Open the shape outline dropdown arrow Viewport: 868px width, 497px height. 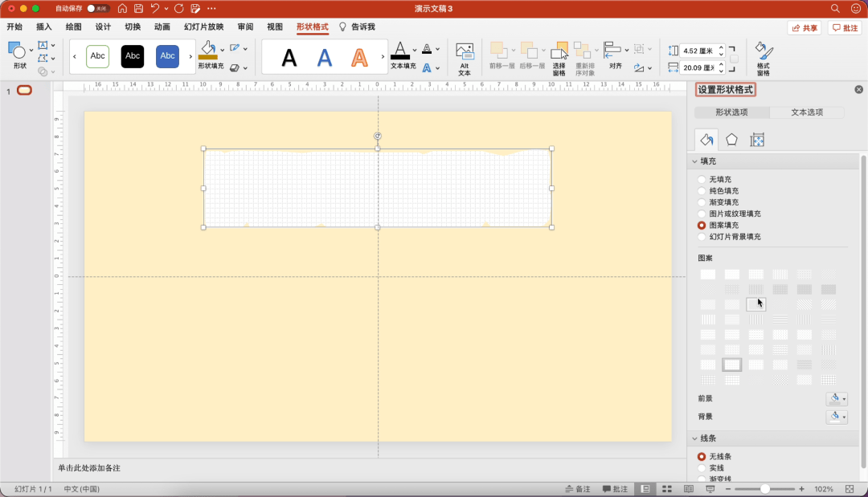[x=245, y=49]
